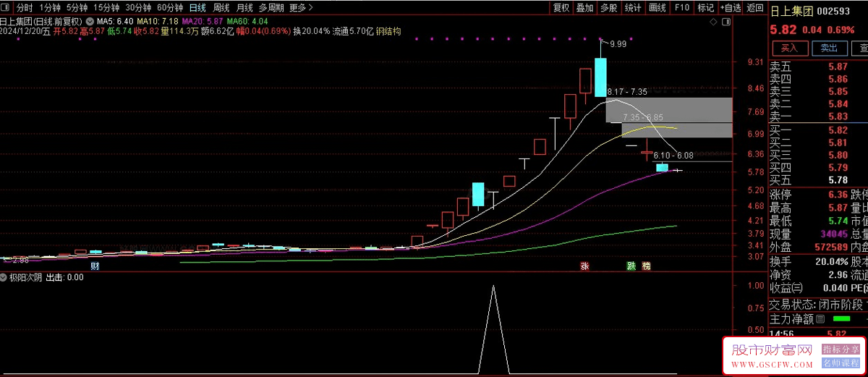Image resolution: width=868 pixels, height=377 pixels.
Task: Expand the 更多 periods menu
Action: 300,8
